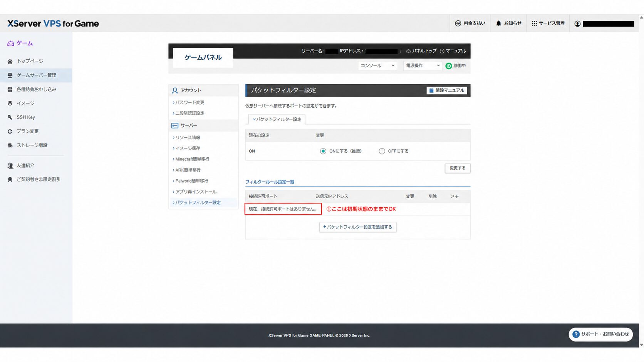
Task: Open リソース情報 menu item
Action: (186, 138)
